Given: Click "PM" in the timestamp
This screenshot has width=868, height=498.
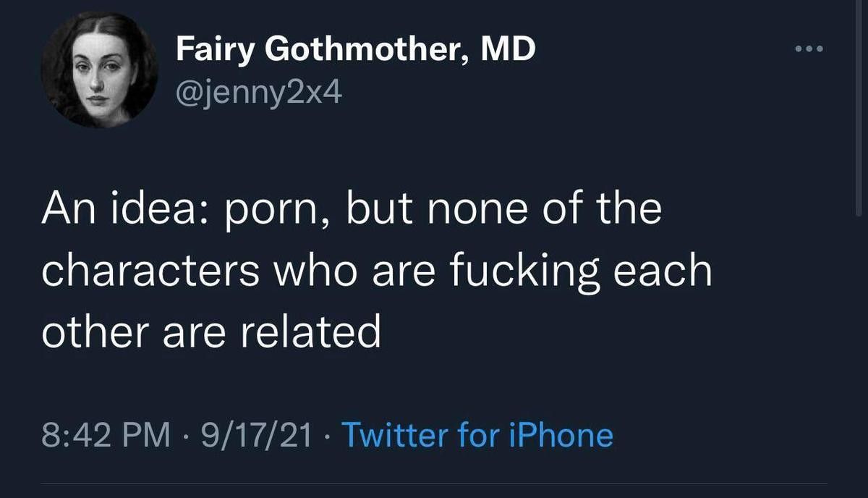Looking at the screenshot, I should pyautogui.click(x=148, y=436).
